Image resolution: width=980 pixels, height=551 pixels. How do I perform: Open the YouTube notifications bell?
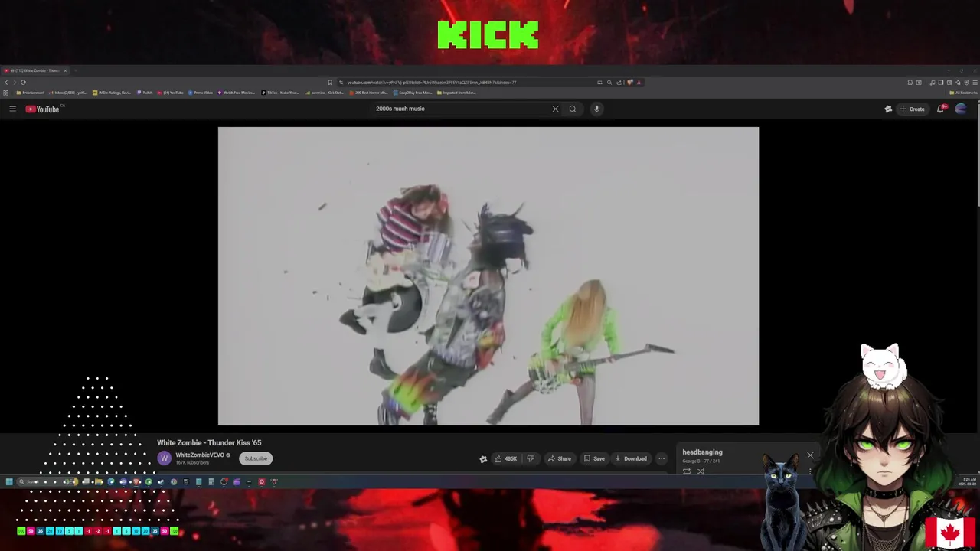click(x=941, y=109)
